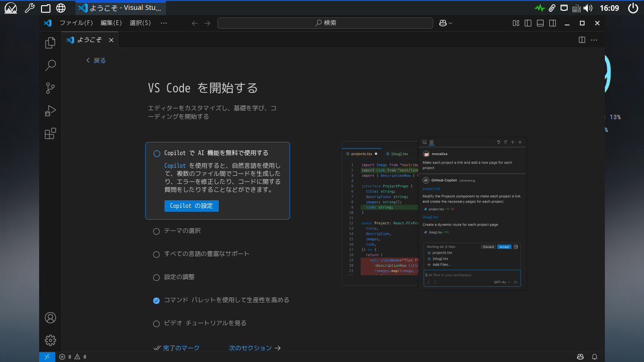The height and width of the screenshot is (362, 644).
Task: Expand the Copilot chat dropdown arrow
Action: (451, 23)
